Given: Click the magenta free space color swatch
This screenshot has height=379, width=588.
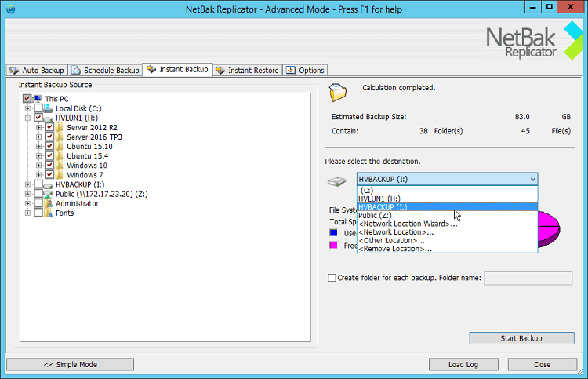Looking at the screenshot, I should point(335,245).
